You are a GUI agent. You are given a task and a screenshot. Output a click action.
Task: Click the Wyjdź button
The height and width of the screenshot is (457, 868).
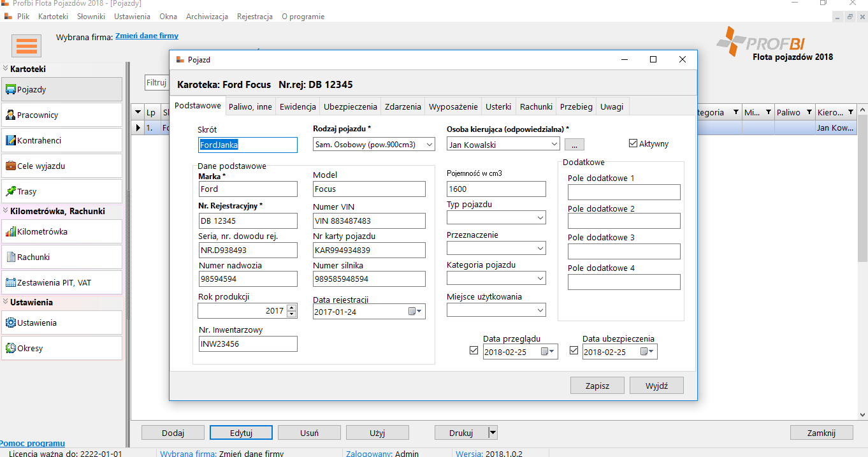coord(656,386)
